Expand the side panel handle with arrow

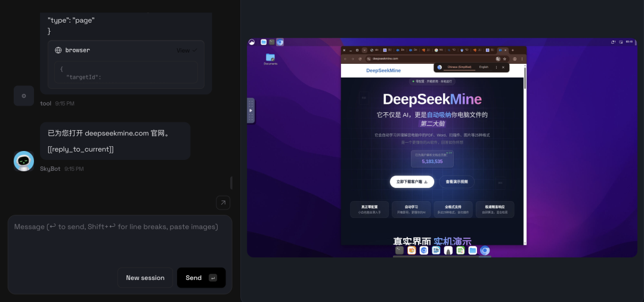[250, 110]
